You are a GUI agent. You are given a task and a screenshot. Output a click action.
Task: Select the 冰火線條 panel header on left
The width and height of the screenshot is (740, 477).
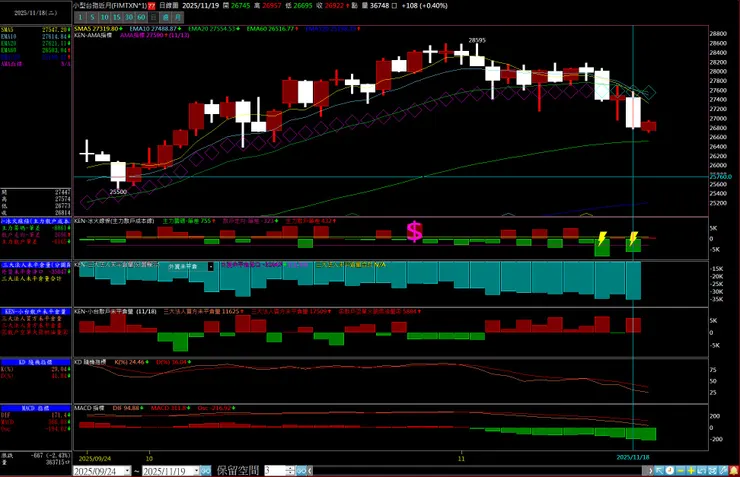tap(36, 221)
